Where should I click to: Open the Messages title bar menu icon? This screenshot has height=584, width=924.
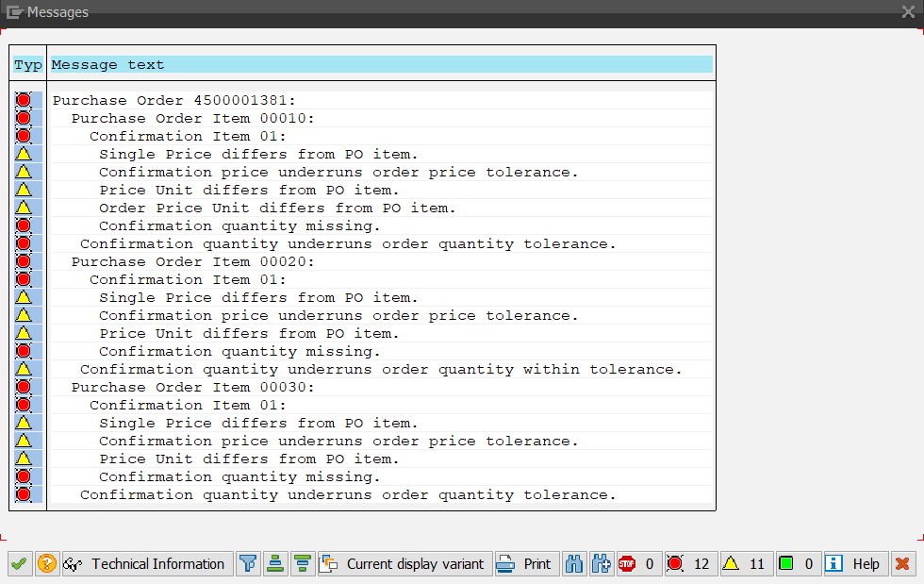pyautogui.click(x=14, y=12)
